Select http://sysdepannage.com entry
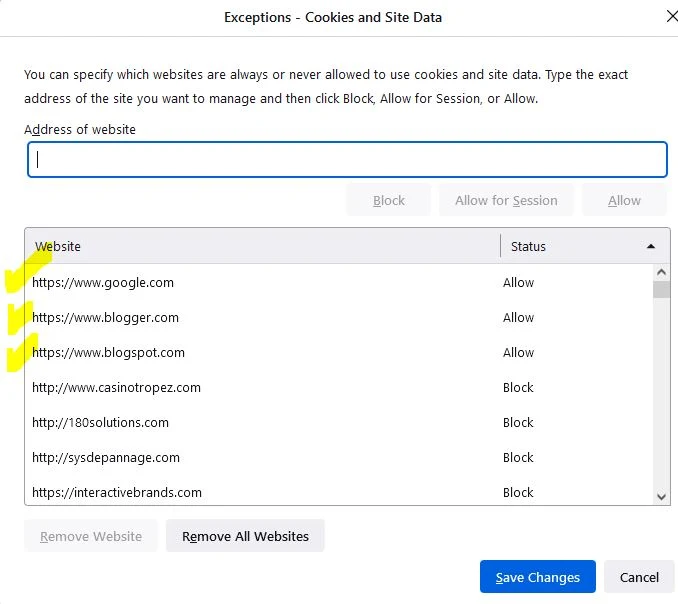 (339, 458)
